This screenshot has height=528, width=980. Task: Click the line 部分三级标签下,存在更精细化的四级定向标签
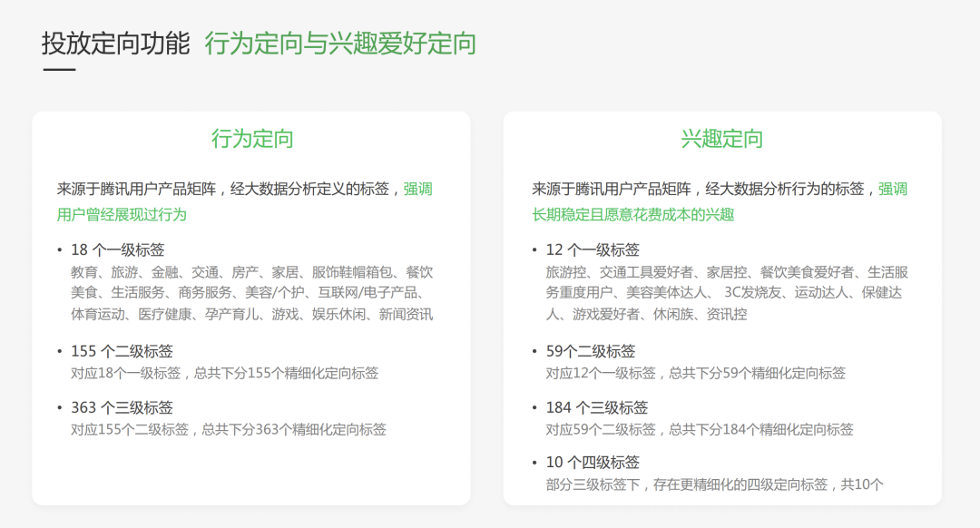686,484
